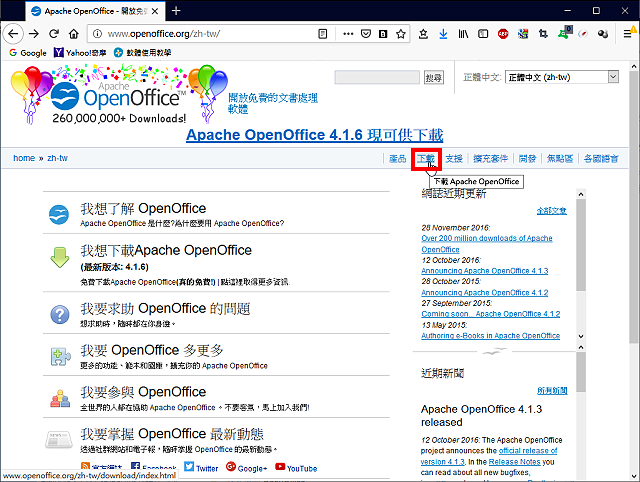The width and height of the screenshot is (640, 482).
Task: Click the blog list scroll-down arrow
Action: pyautogui.click(x=581, y=337)
